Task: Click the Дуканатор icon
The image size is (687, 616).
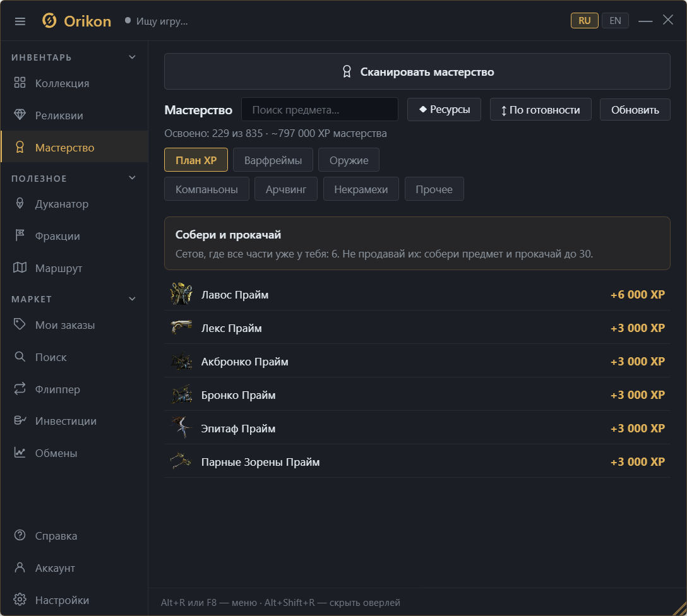Action: [20, 203]
